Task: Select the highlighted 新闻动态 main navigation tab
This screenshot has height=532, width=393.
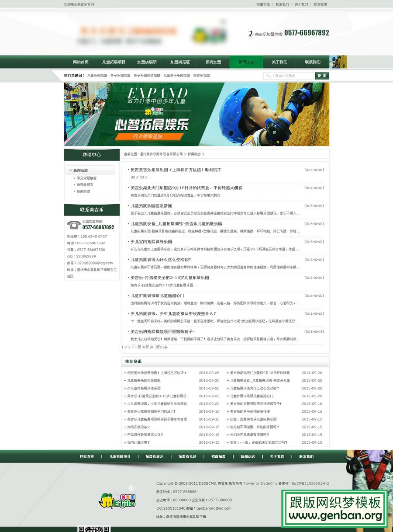Action: point(246,62)
